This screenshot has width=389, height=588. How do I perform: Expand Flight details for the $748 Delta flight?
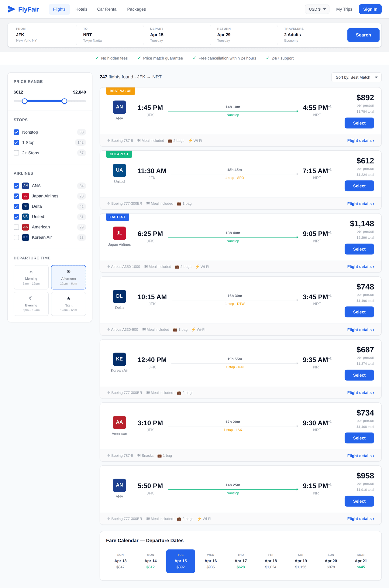(x=360, y=330)
